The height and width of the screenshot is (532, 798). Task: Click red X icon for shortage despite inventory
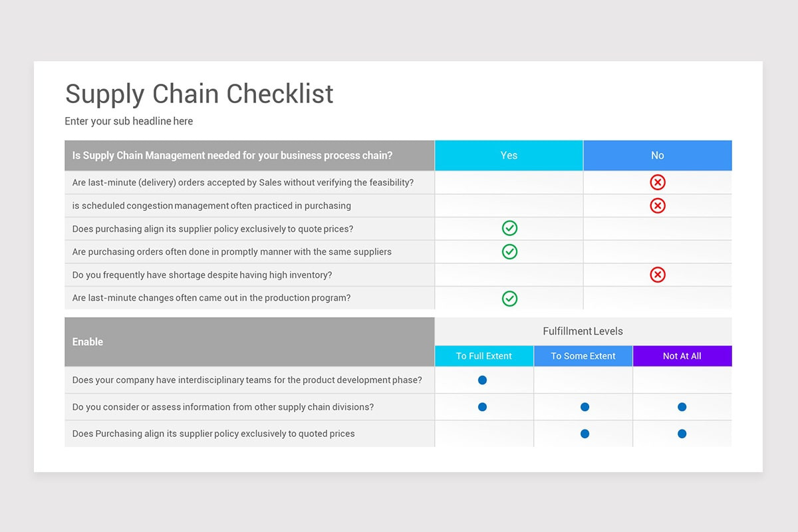pyautogui.click(x=657, y=275)
